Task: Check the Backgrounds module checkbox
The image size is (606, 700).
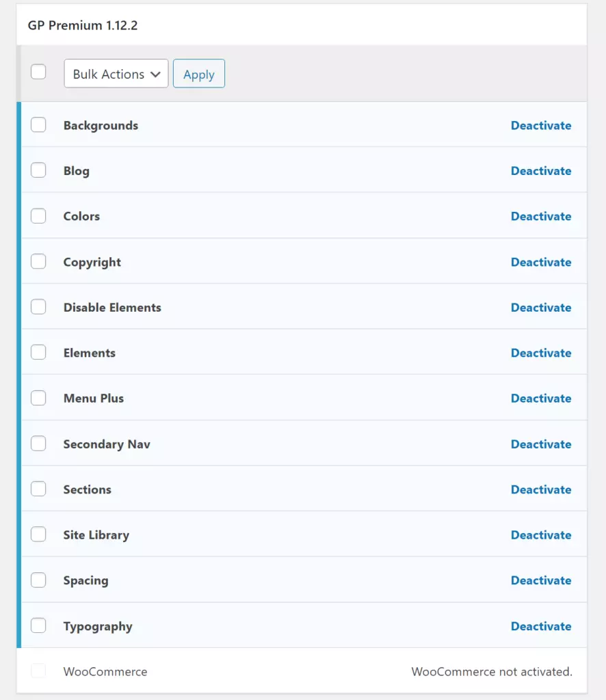Action: (x=38, y=124)
